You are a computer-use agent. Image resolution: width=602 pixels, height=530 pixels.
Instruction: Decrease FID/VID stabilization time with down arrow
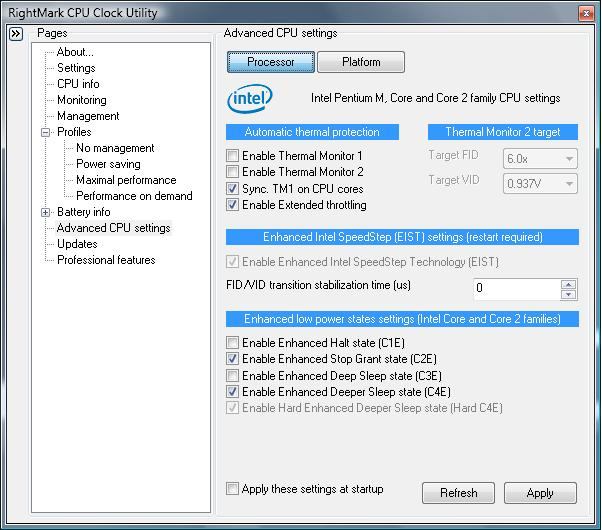coord(569,295)
